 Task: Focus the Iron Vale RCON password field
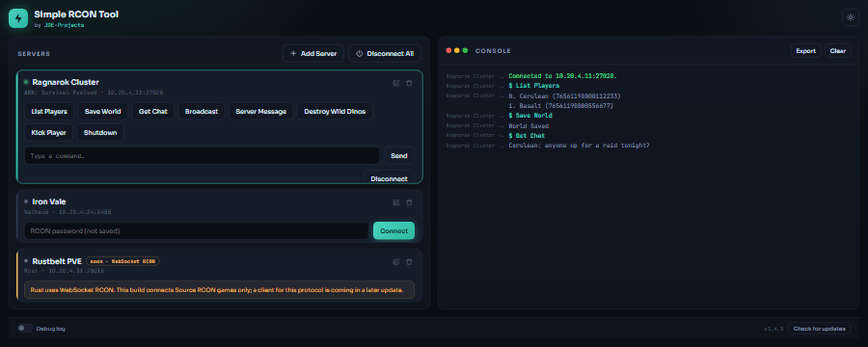pyautogui.click(x=197, y=230)
